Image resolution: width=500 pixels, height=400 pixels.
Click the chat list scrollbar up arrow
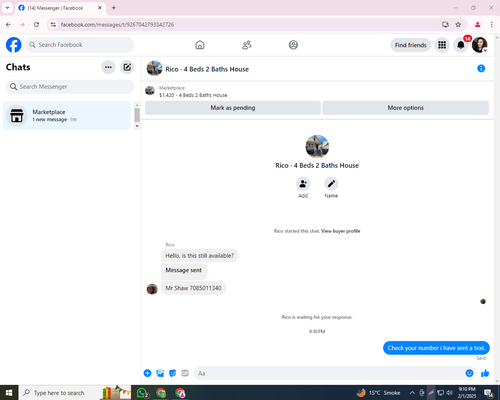coord(137,105)
